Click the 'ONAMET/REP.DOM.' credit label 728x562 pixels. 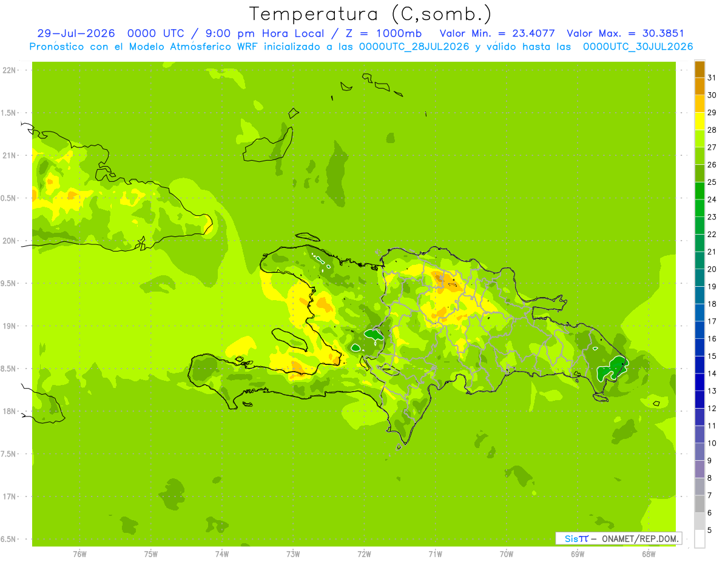(639, 538)
